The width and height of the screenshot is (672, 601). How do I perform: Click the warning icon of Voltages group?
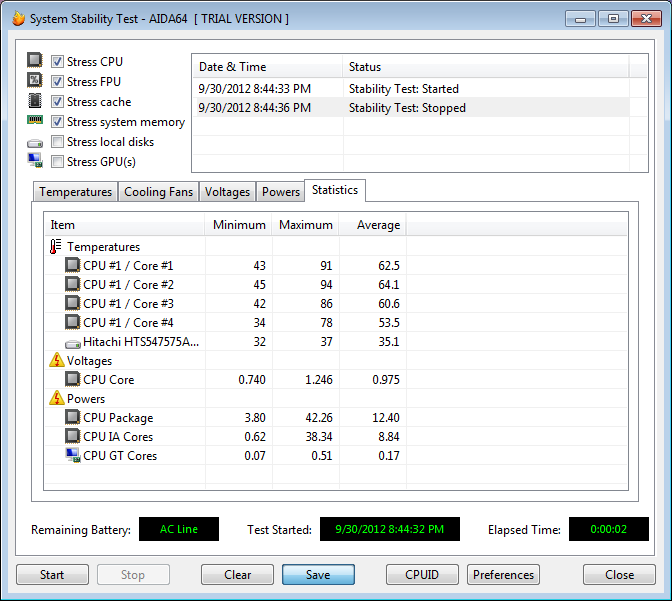(57, 360)
